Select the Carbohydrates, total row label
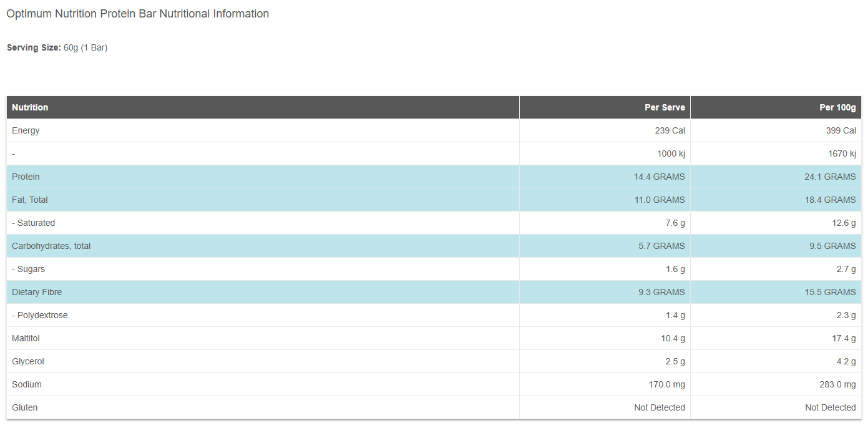This screenshot has width=868, height=428. tap(51, 246)
